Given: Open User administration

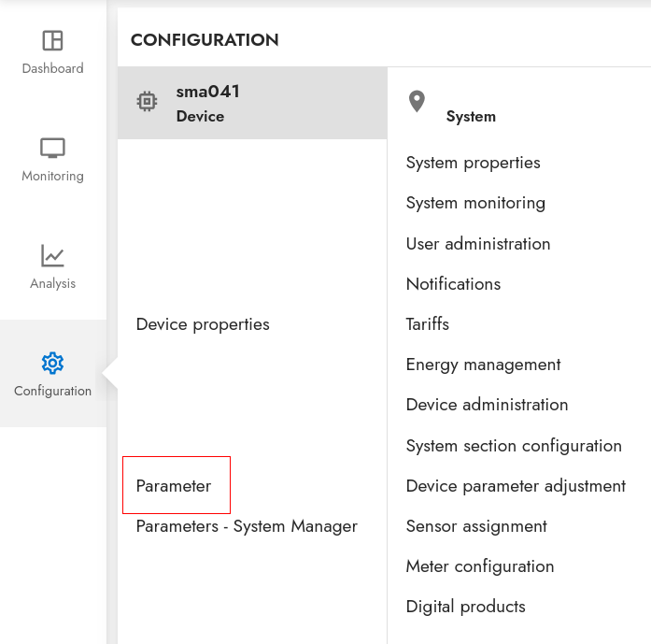Looking at the screenshot, I should pos(478,244).
